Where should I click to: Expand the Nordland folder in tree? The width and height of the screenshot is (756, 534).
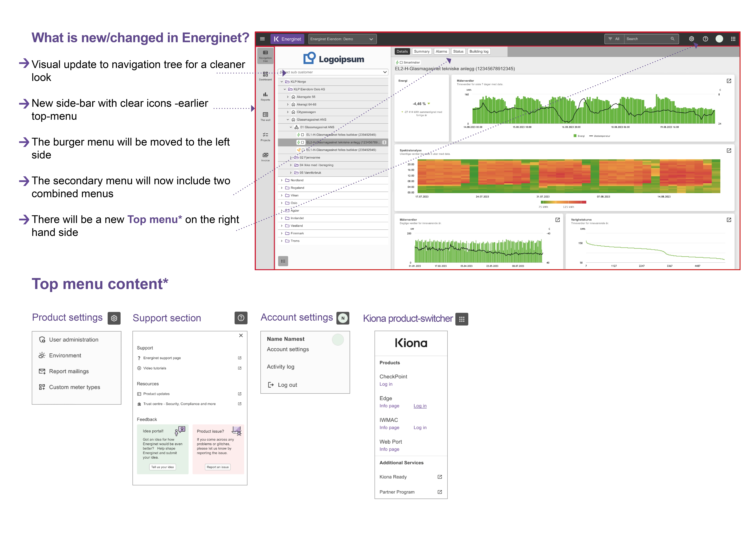click(x=282, y=180)
